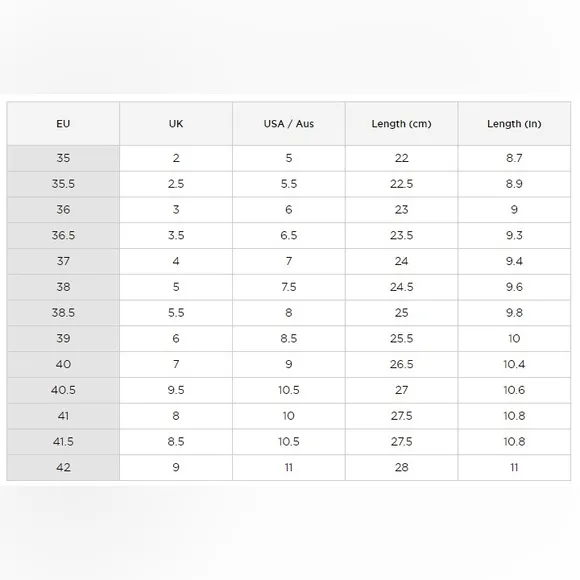The image size is (580, 580).
Task: Select the EU size 38 cell
Action: point(63,287)
